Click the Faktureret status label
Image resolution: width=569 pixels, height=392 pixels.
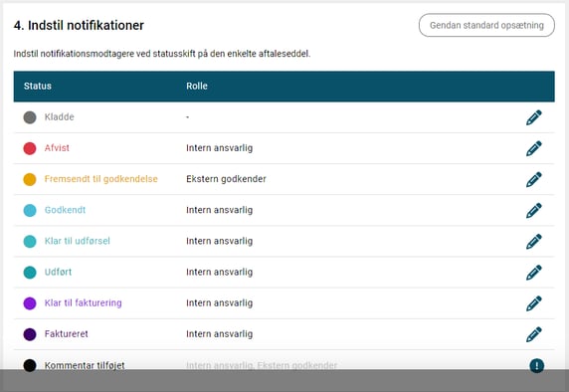(67, 334)
